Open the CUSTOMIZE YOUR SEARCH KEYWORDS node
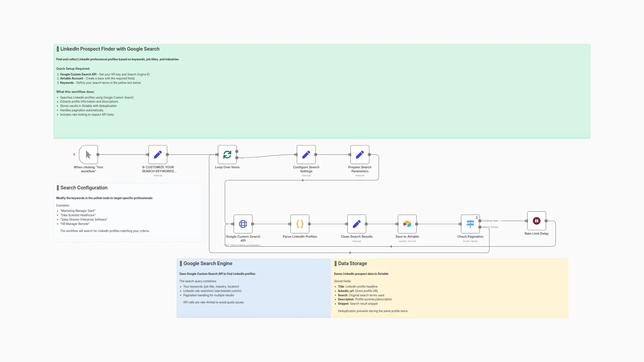Screen dimensions: 644x362 click(158, 155)
